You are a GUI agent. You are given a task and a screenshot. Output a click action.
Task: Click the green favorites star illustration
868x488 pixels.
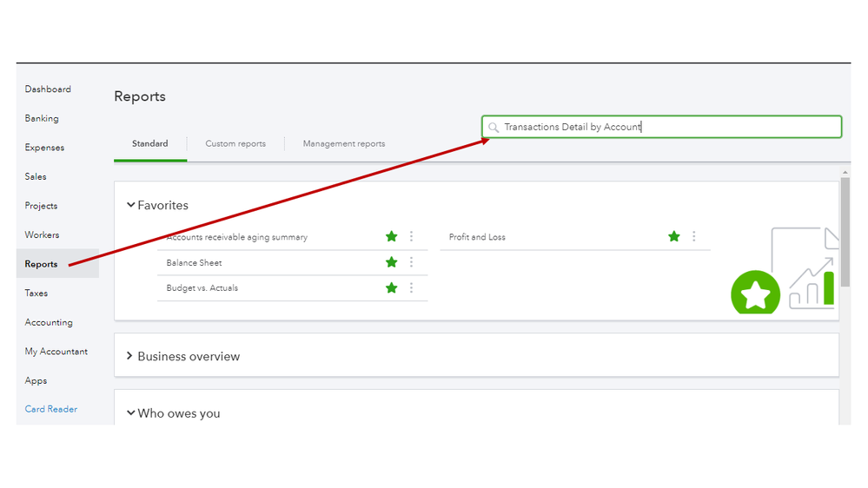755,294
